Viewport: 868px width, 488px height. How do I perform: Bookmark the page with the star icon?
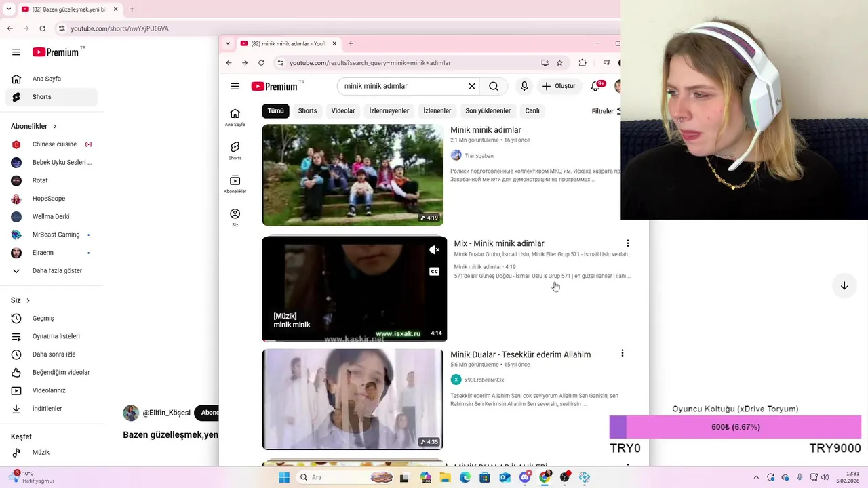click(x=559, y=63)
